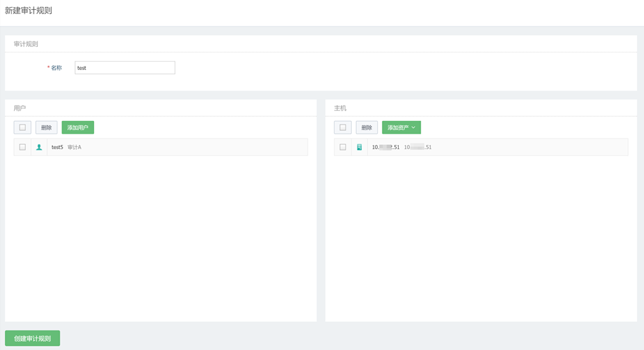Click the 用户 panel header
Image resolution: width=644 pixels, height=350 pixels.
point(20,108)
